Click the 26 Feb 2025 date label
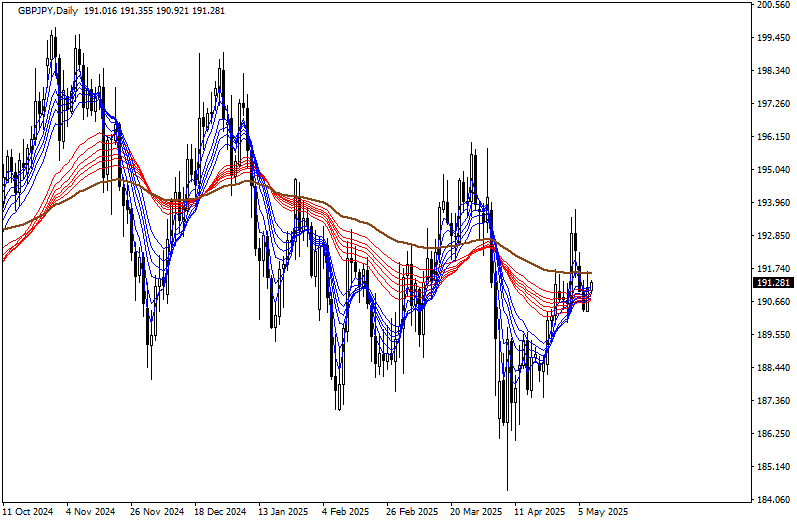 pyautogui.click(x=412, y=512)
